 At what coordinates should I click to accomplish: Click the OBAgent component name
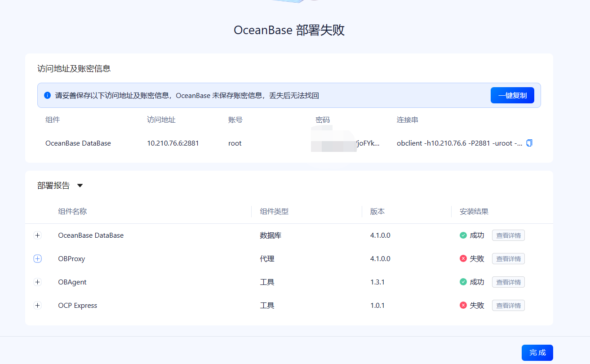[72, 282]
